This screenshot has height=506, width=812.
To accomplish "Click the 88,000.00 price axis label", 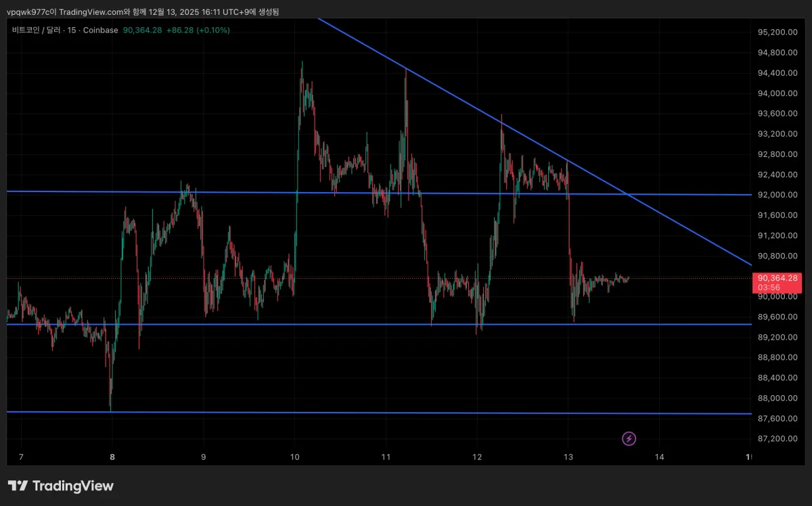I will (x=776, y=398).
